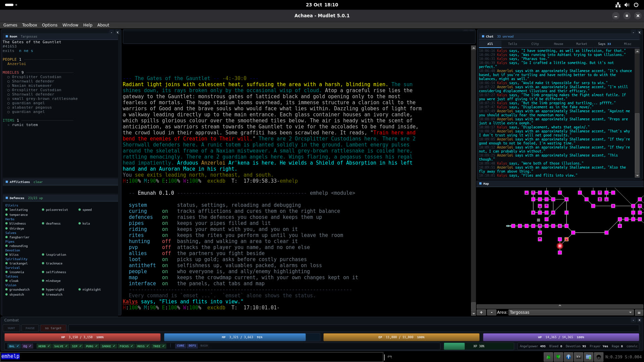Click the blue info icon in the bottom bar

(569, 357)
